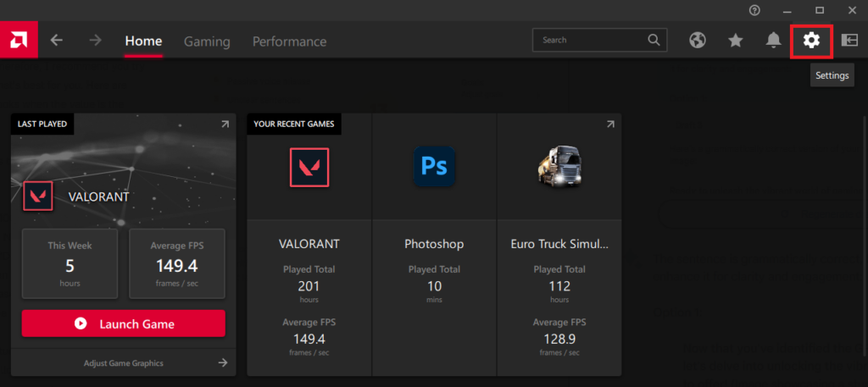Select the Euro Truck Simulator thumbnail
Image resolution: width=868 pixels, height=387 pixels.
pyautogui.click(x=559, y=167)
